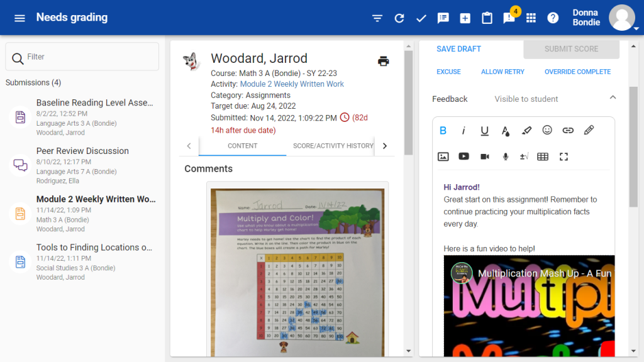Click the Save Draft button

coord(458,49)
